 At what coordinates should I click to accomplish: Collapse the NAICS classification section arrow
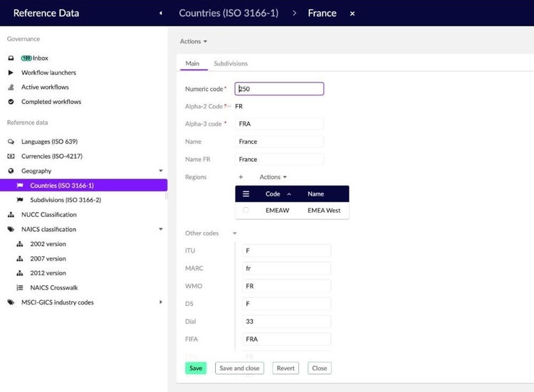161,229
